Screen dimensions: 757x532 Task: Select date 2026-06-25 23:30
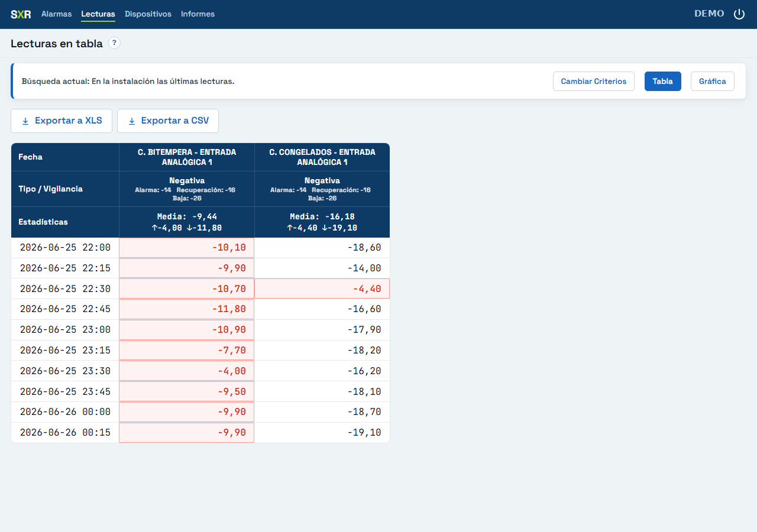[x=65, y=371]
